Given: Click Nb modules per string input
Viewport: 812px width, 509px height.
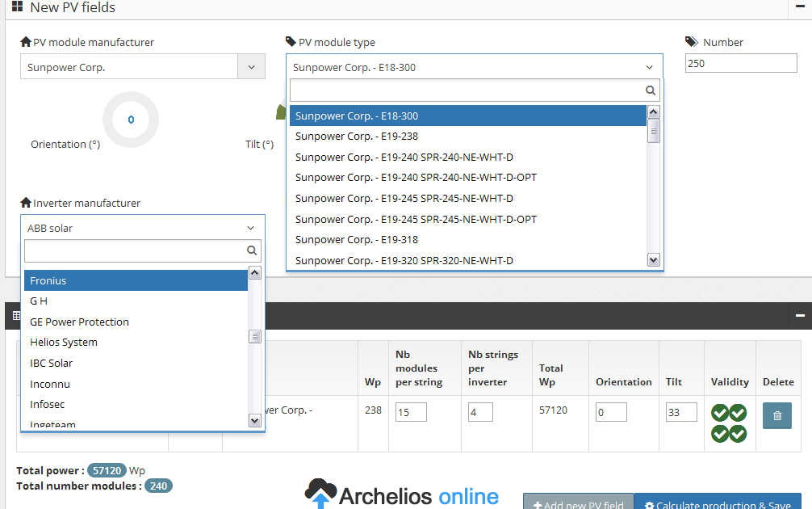Looking at the screenshot, I should tap(411, 412).
